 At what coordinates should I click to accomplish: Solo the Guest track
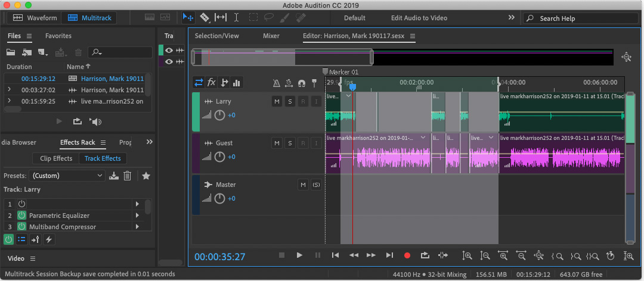click(x=290, y=143)
